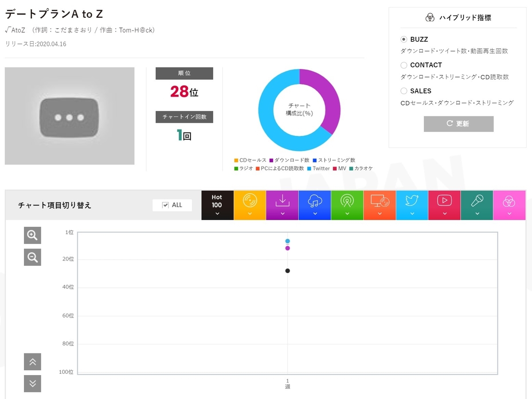Click the チャートイン回数 label
Viewport: 532px width, 399px height.
tap(184, 117)
